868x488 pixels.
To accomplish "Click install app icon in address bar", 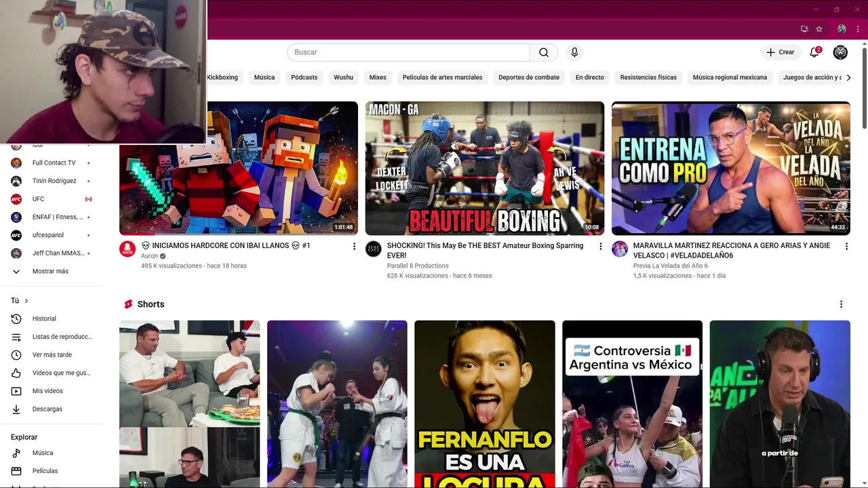I will [804, 29].
